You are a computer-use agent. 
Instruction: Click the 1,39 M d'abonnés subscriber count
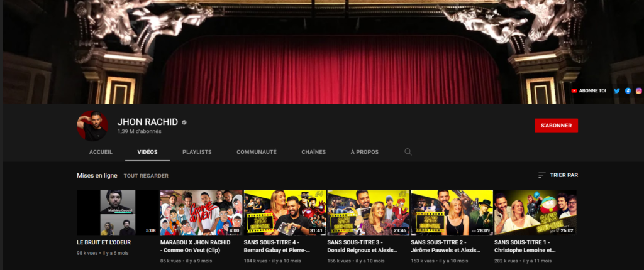pyautogui.click(x=139, y=132)
